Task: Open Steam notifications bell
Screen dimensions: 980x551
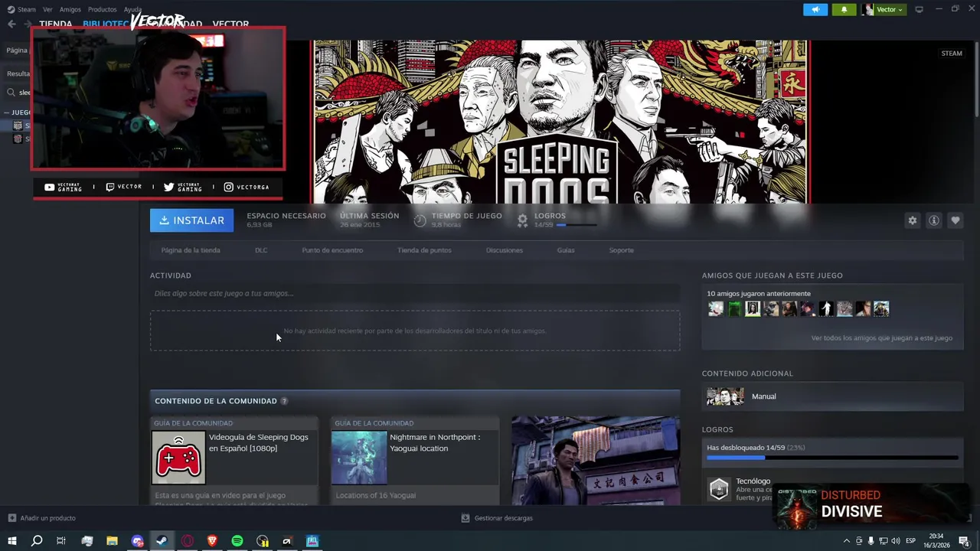Action: click(844, 9)
